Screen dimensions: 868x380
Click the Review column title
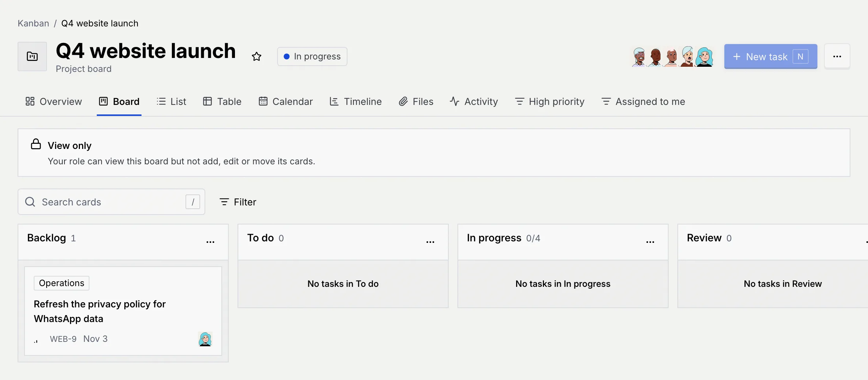coord(704,238)
